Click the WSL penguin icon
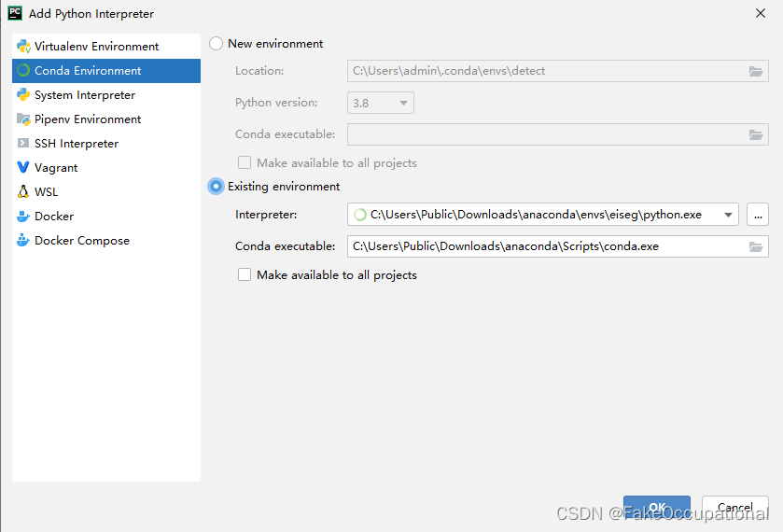This screenshot has width=783, height=532. (23, 192)
